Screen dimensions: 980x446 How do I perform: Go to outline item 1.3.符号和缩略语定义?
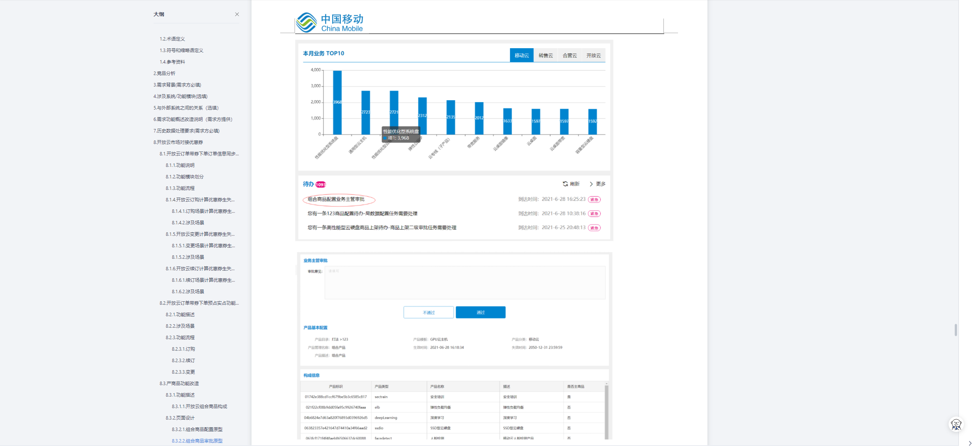(x=181, y=50)
